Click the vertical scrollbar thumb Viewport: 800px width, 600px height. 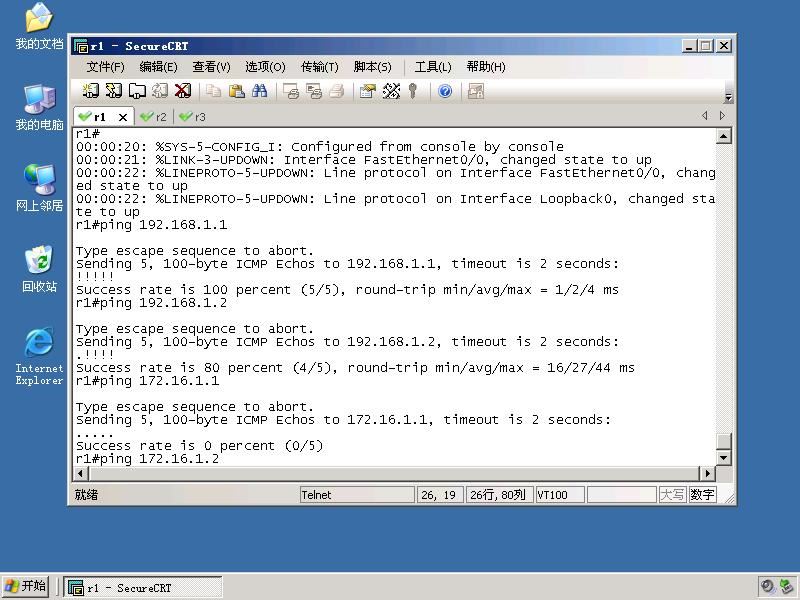pos(723,441)
